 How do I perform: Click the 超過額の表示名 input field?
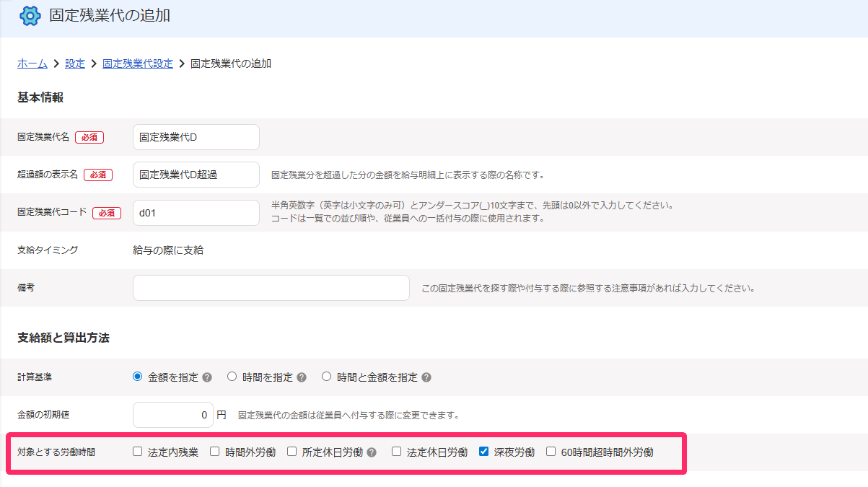click(x=196, y=175)
